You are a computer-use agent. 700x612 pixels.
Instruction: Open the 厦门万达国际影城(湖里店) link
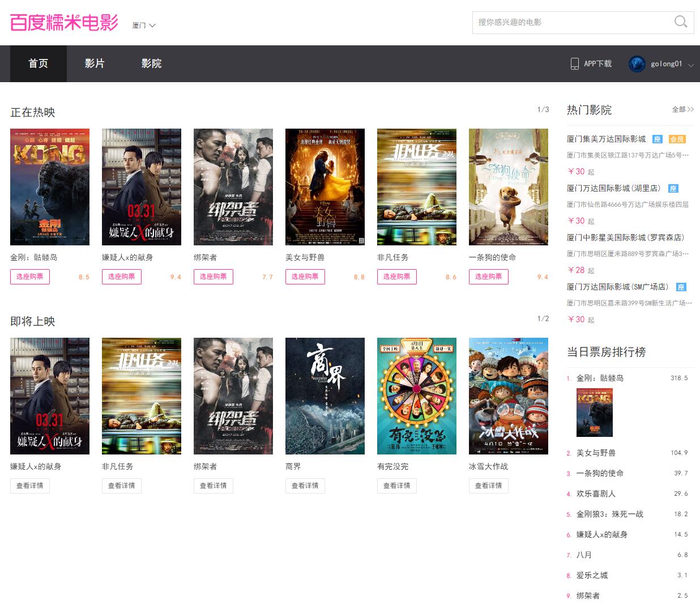(x=614, y=189)
